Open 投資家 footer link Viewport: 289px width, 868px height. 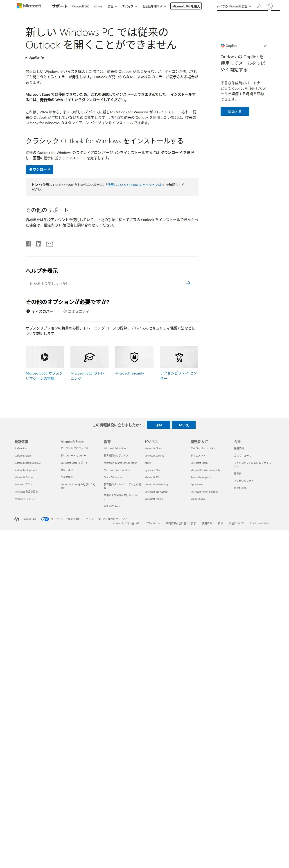pyautogui.click(x=237, y=474)
